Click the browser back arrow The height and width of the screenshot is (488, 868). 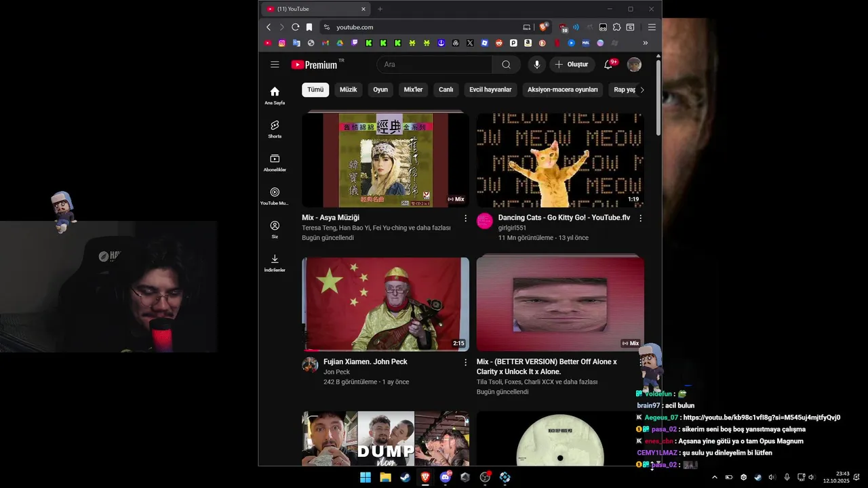pos(269,27)
